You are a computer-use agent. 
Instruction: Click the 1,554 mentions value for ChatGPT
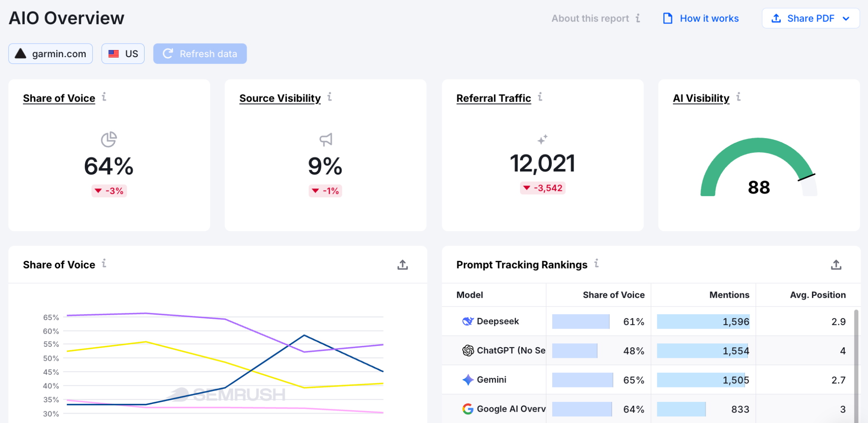point(736,351)
